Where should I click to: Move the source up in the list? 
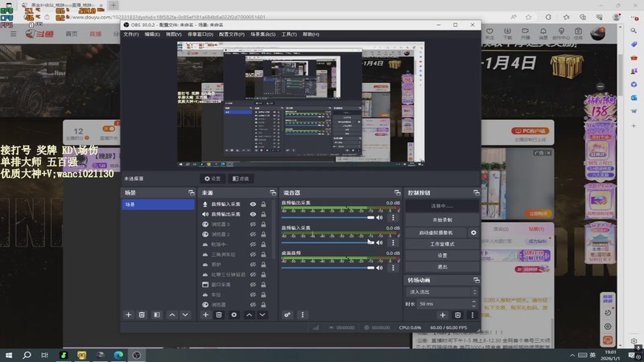(x=250, y=315)
